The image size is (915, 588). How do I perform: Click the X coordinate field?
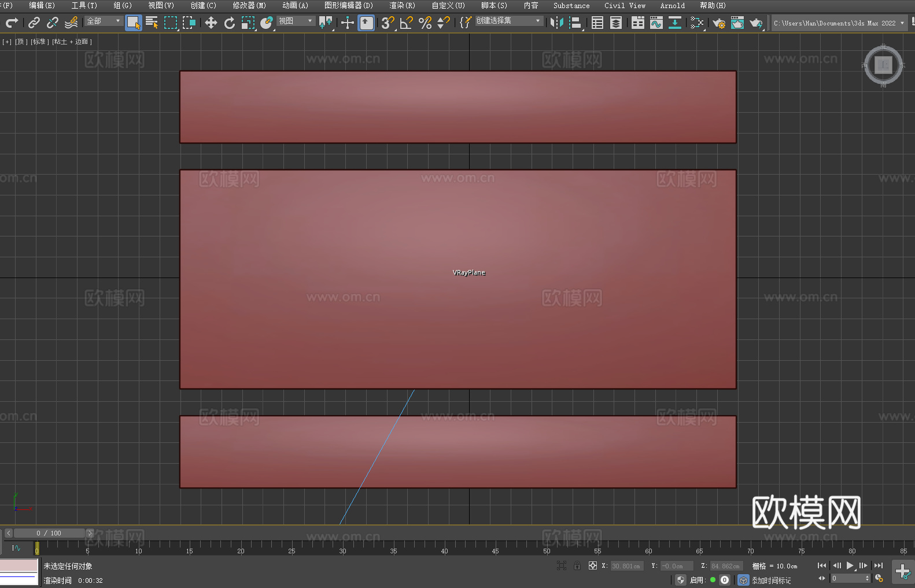[x=627, y=566]
